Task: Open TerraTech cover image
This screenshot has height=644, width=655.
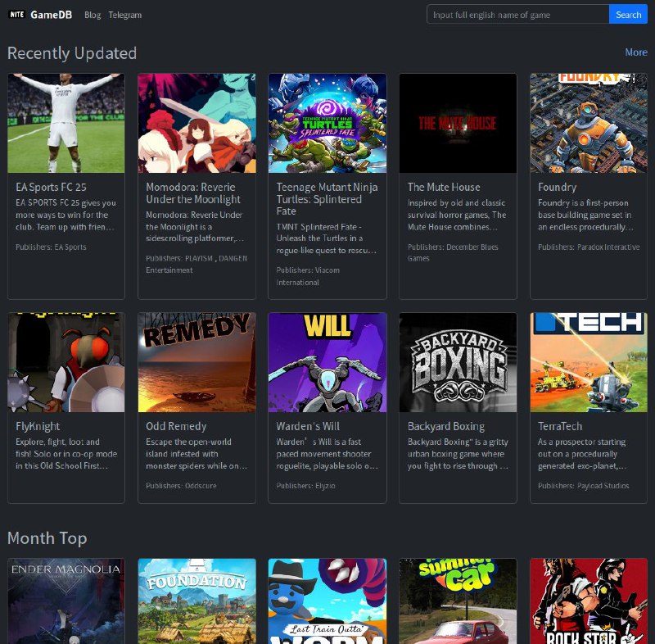Action: click(589, 362)
